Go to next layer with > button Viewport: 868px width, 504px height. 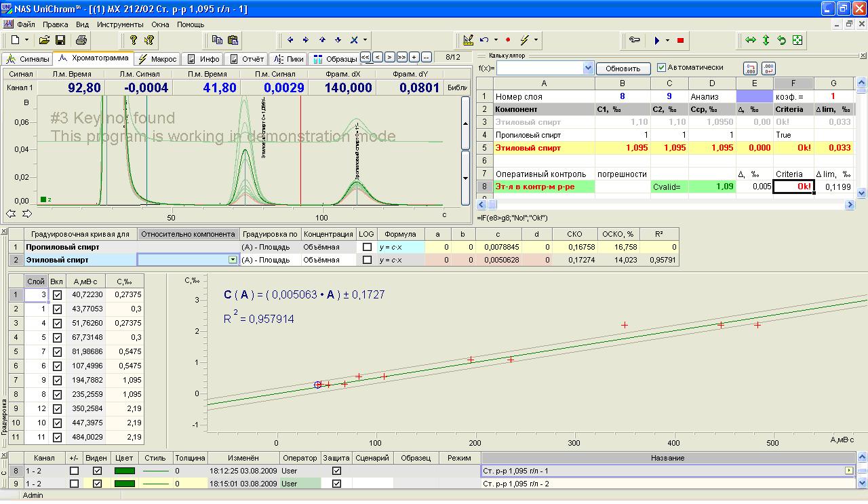[390, 58]
